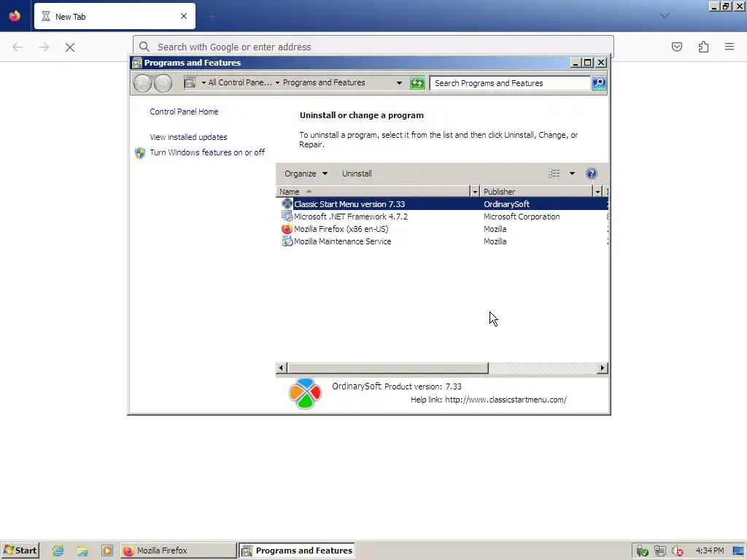747x560 pixels.
Task: Open the Organize menu
Action: pyautogui.click(x=306, y=174)
